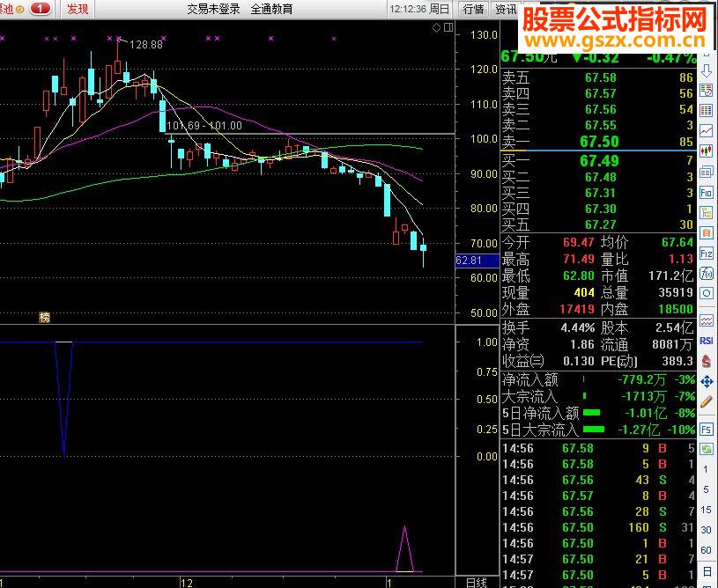718x588 pixels.
Task: Click the 总量 value 35919
Action: [x=676, y=292]
